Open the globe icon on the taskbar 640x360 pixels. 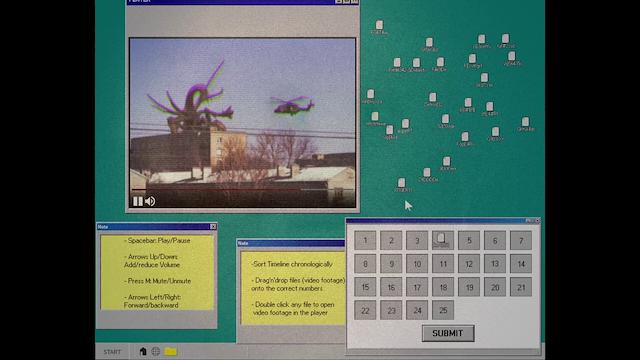coord(156,351)
